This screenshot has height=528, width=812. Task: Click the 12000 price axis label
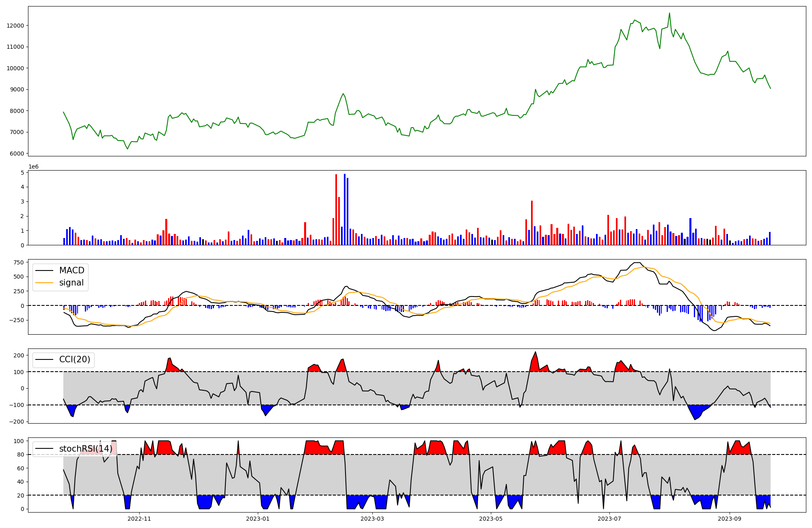[x=15, y=26]
